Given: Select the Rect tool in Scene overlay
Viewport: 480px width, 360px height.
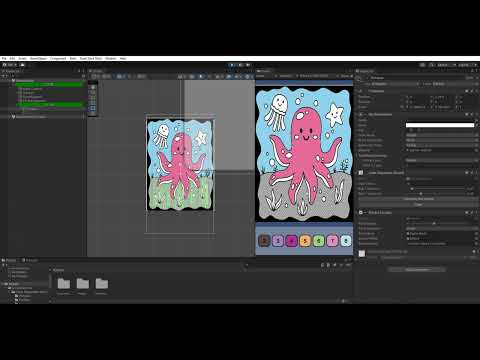Looking at the screenshot, I should (93, 109).
